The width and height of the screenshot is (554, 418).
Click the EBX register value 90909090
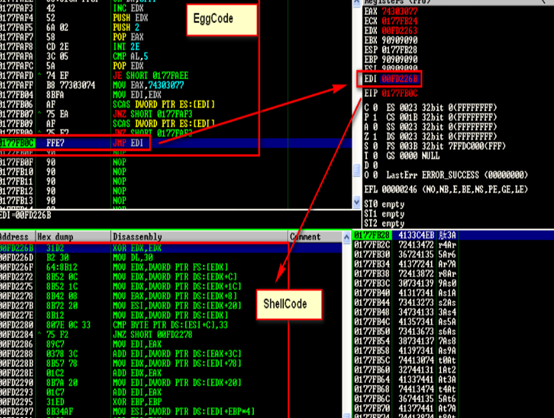(399, 40)
